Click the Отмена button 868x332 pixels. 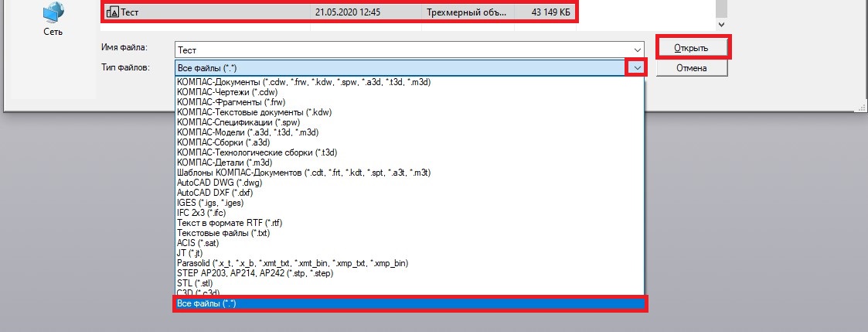690,68
